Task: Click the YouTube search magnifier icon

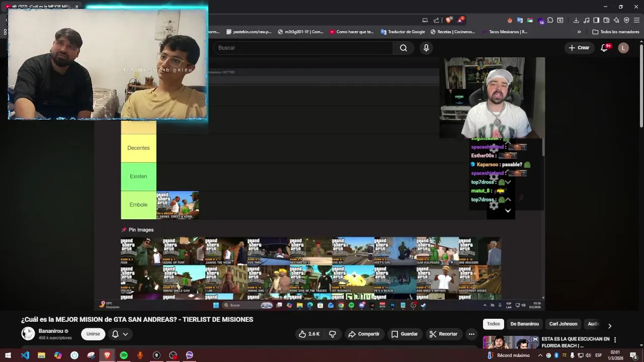Action: tap(404, 48)
